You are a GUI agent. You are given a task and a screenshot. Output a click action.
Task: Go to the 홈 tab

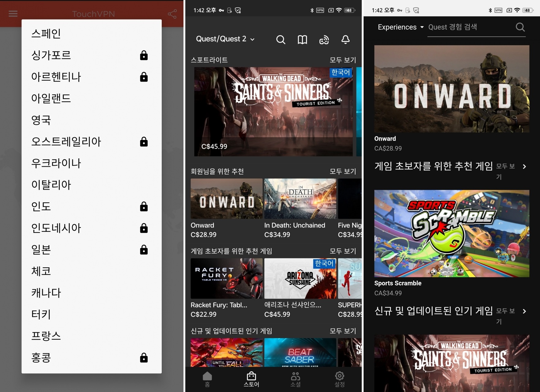207,379
